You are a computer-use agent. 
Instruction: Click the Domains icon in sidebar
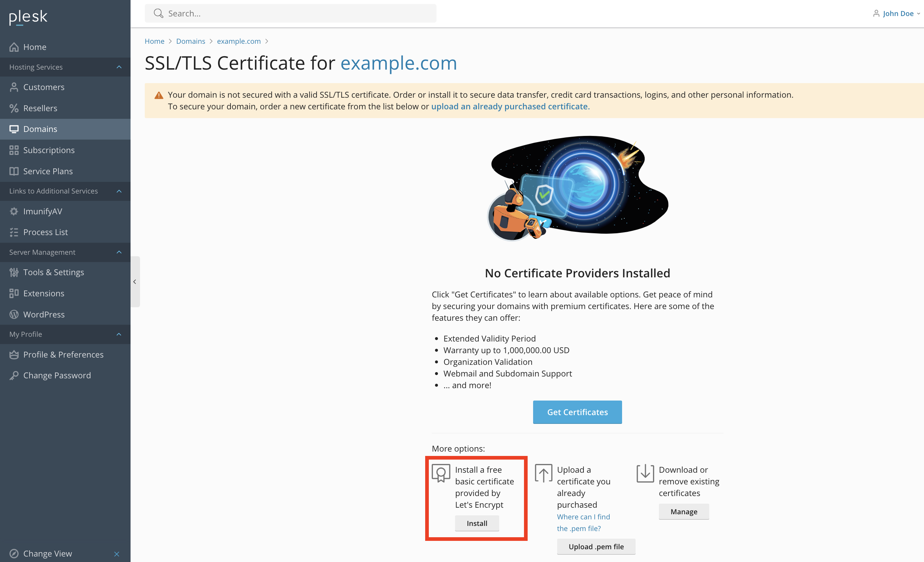click(x=15, y=129)
